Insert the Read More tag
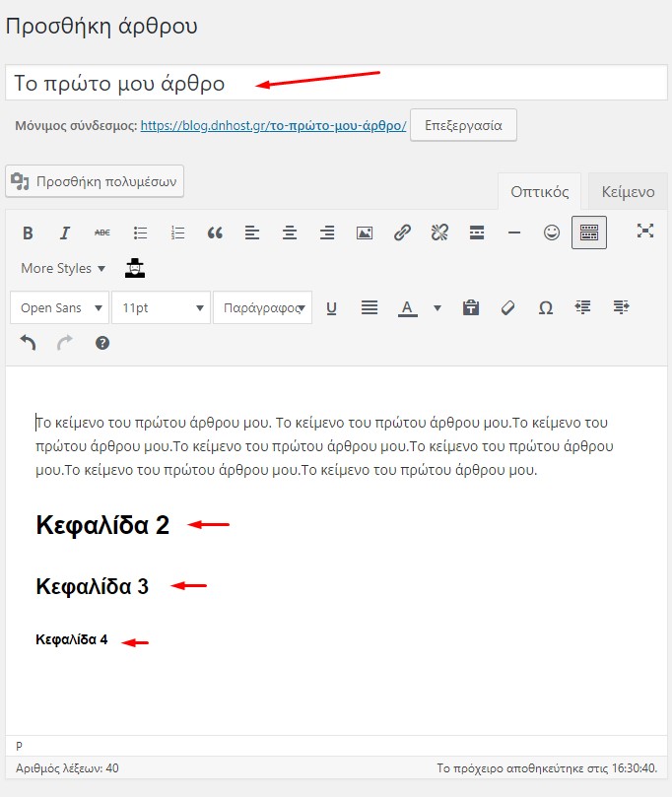 coord(477,233)
